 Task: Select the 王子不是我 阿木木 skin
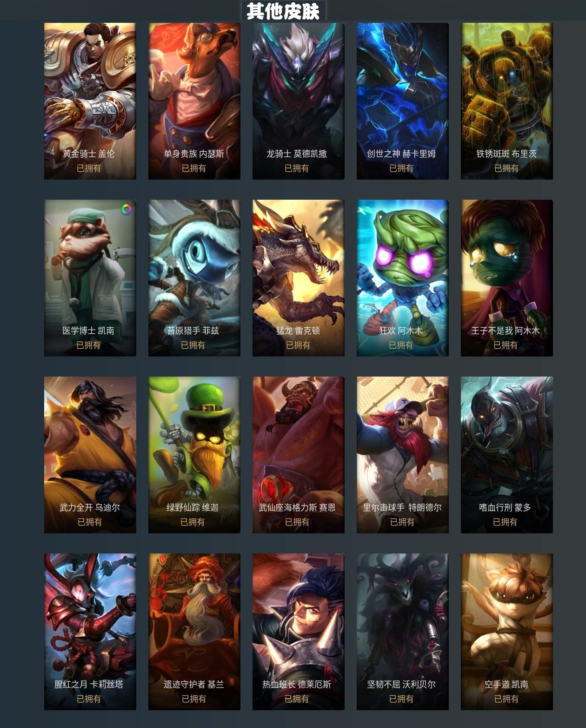pos(507,278)
